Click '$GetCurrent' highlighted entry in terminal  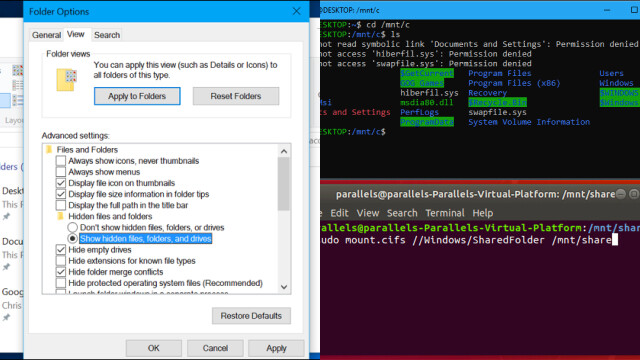tap(427, 73)
